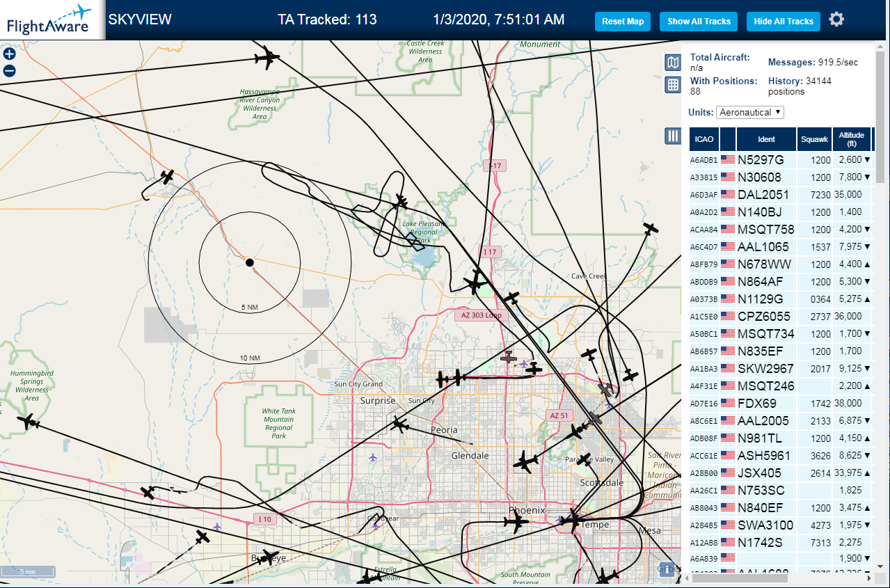Click the TA Tracked: 113 header text
The height and width of the screenshot is (588, 890).
pyautogui.click(x=327, y=19)
